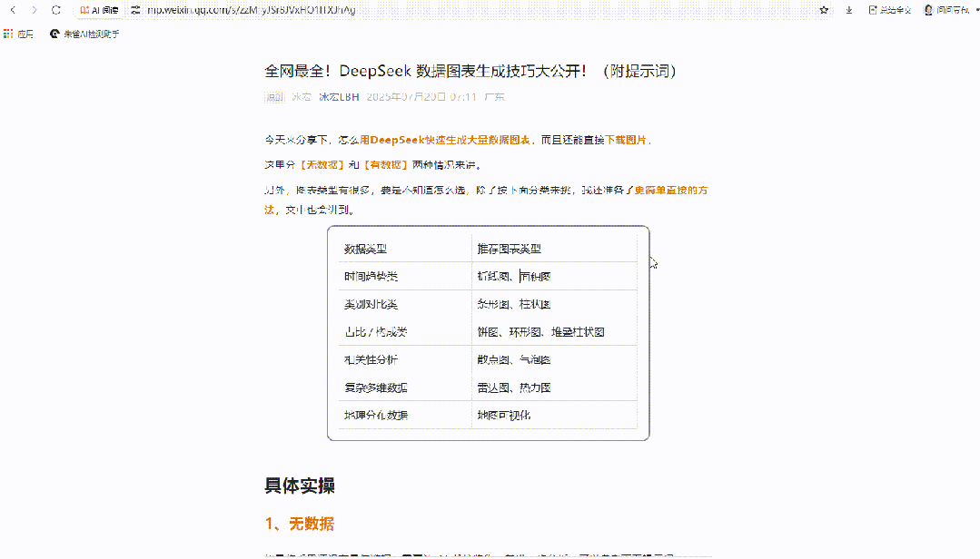Screen dimensions: 980x559
Task: Open the AI检测助手 bookmark
Action: pyautogui.click(x=84, y=34)
